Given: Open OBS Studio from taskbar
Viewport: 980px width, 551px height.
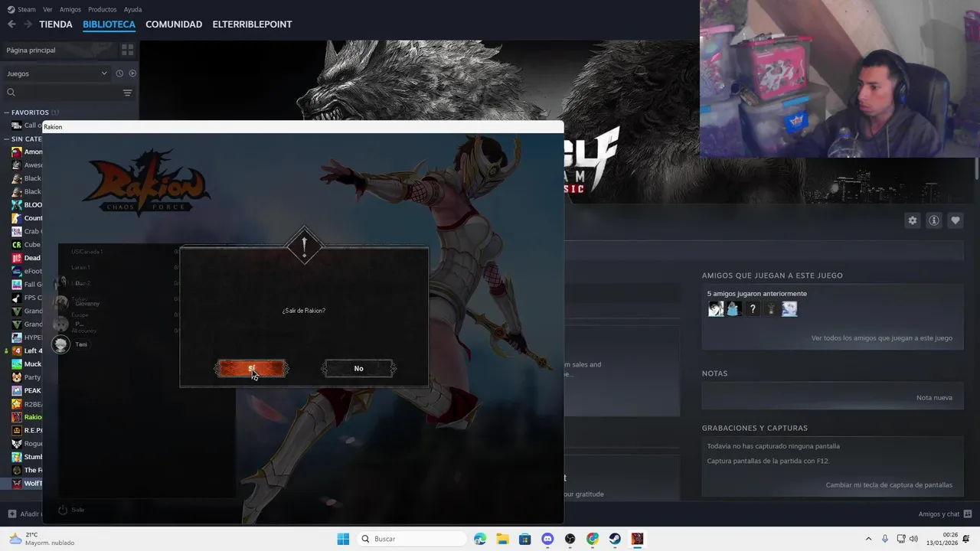Looking at the screenshot, I should click(x=570, y=539).
